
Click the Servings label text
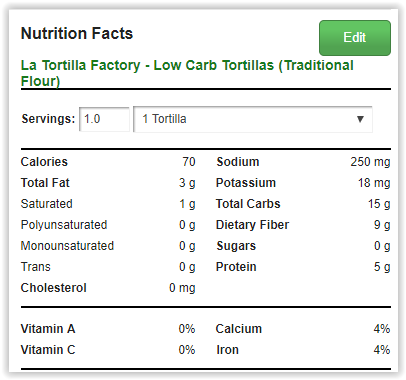pyautogui.click(x=48, y=119)
